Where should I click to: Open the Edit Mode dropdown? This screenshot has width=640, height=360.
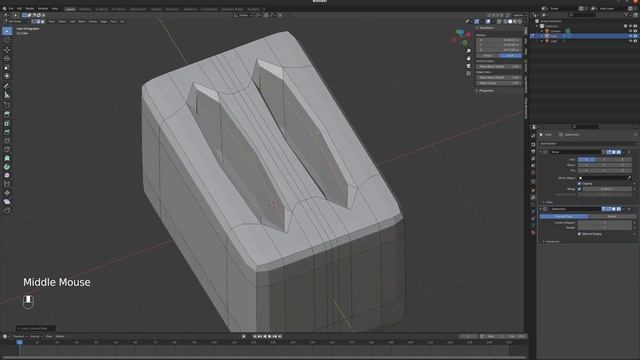coord(16,21)
